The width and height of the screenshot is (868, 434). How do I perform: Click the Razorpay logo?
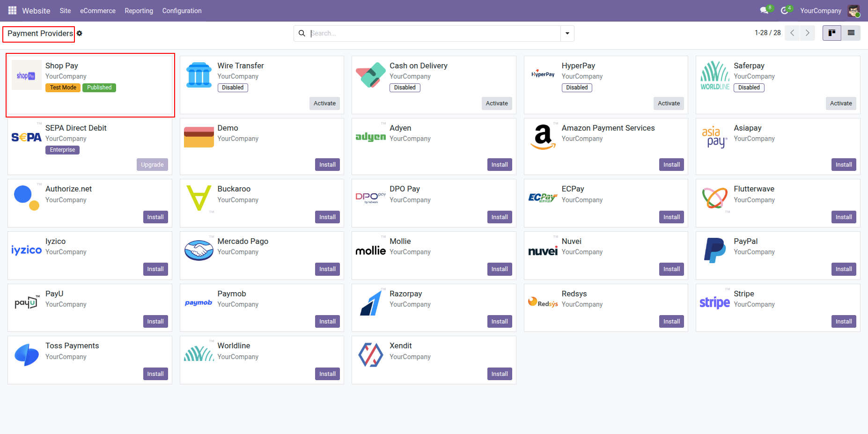point(371,303)
